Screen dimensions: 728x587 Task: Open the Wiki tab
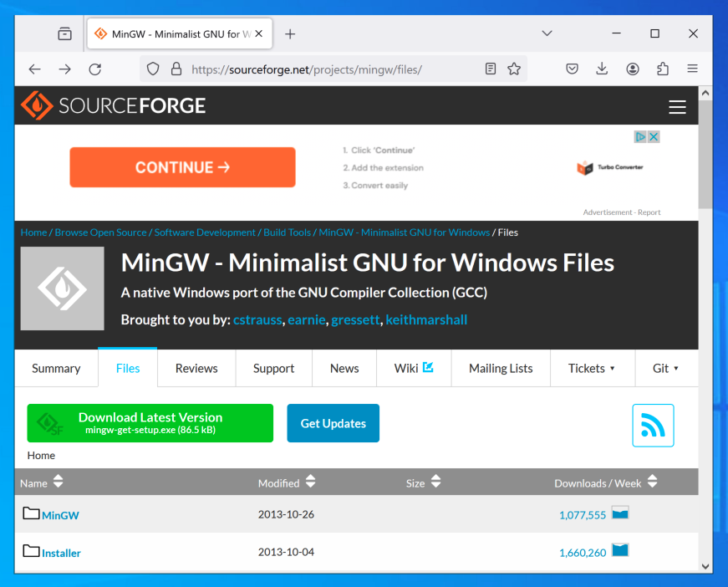pos(414,368)
